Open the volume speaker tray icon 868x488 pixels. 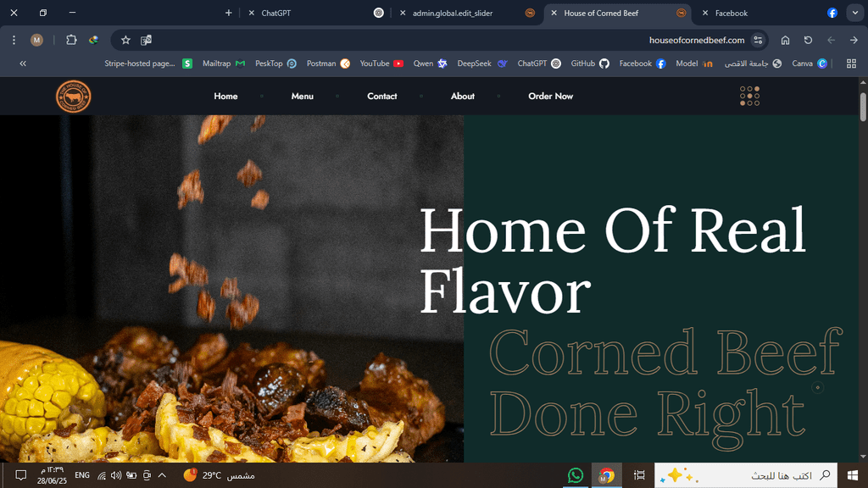tap(115, 475)
